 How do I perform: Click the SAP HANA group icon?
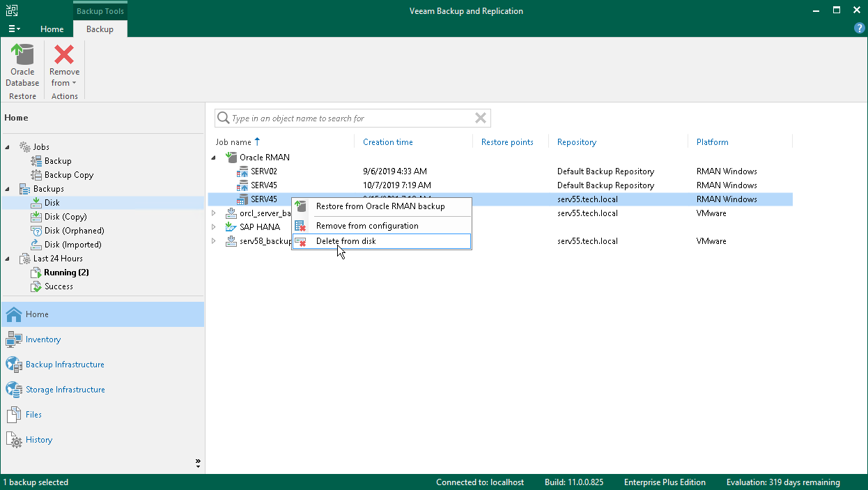tap(231, 227)
